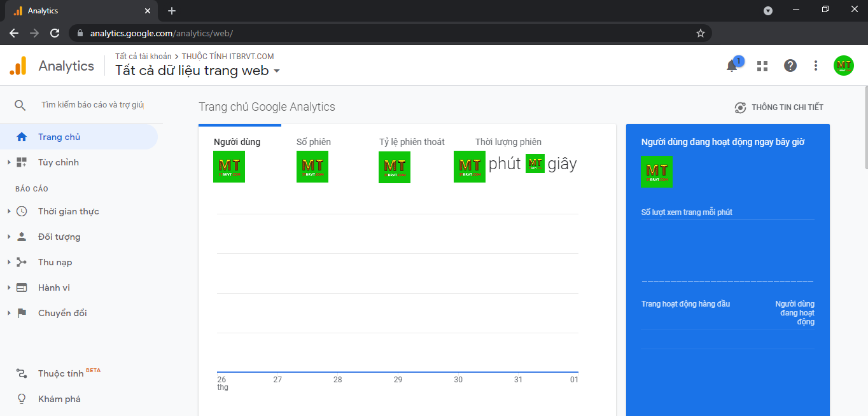Expand the Hành vi section
Viewport: 868px width, 416px height.
pos(10,288)
